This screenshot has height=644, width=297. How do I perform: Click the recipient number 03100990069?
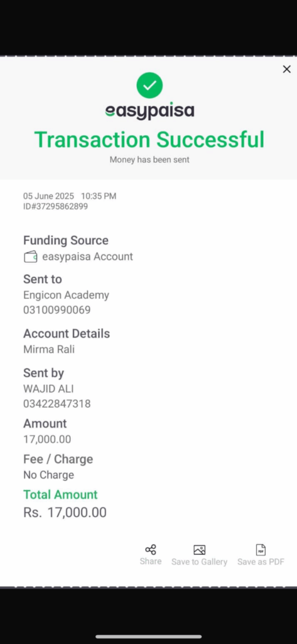pos(57,310)
